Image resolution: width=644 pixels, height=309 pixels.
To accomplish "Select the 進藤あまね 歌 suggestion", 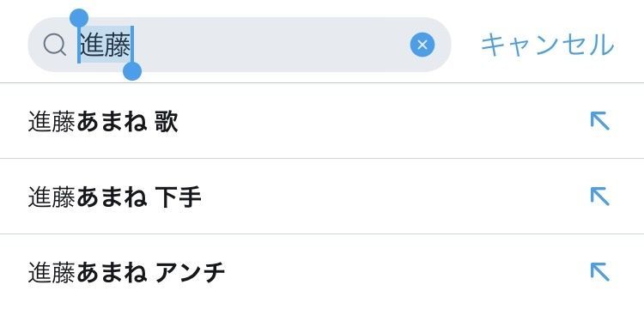I will click(322, 121).
